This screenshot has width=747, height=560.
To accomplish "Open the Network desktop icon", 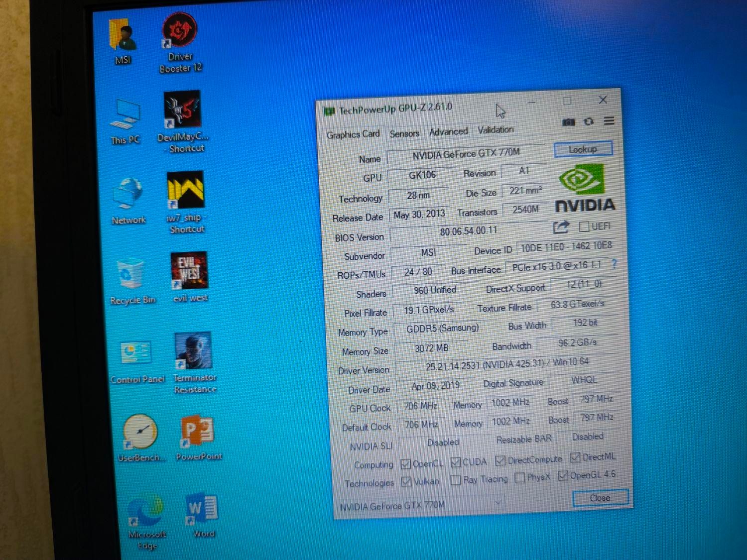I will point(128,201).
